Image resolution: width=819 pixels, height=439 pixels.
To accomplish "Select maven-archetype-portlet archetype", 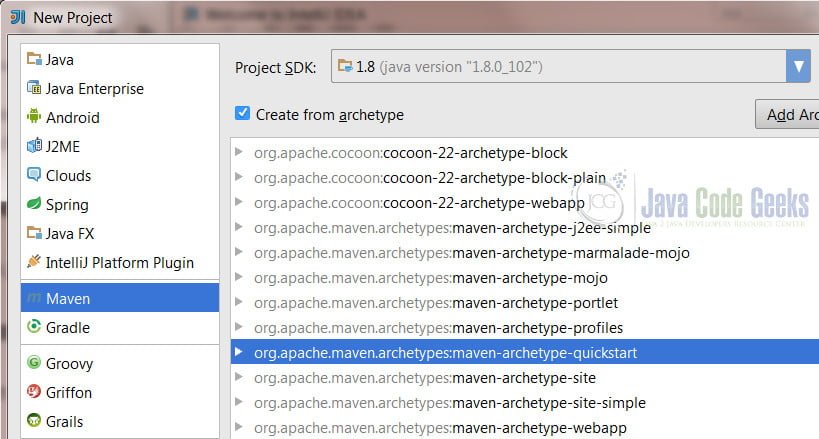I will 436,303.
